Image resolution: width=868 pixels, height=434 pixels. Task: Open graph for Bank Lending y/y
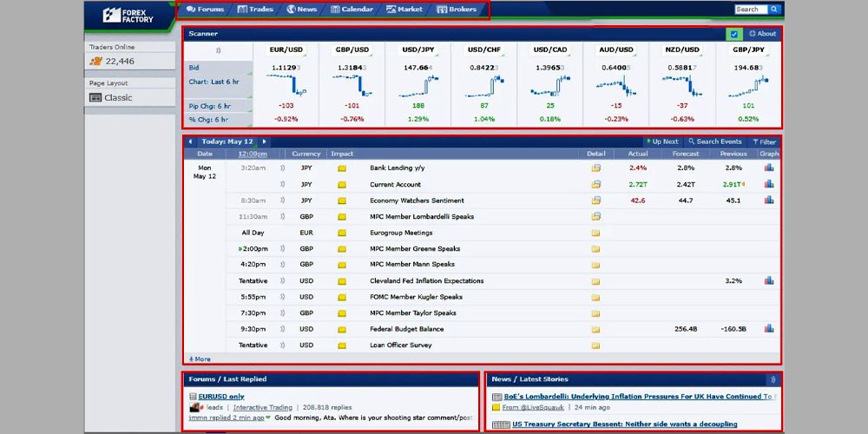point(769,168)
